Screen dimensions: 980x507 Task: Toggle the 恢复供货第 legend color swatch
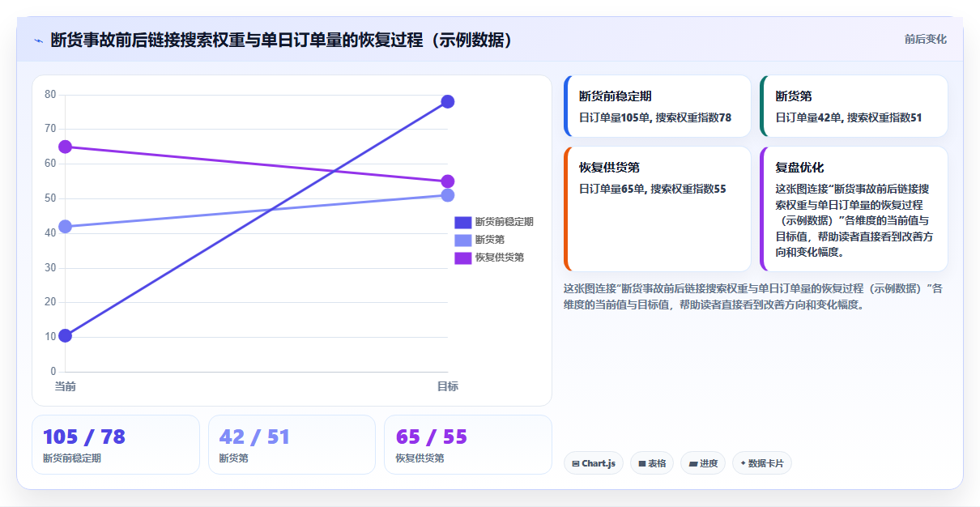462,258
